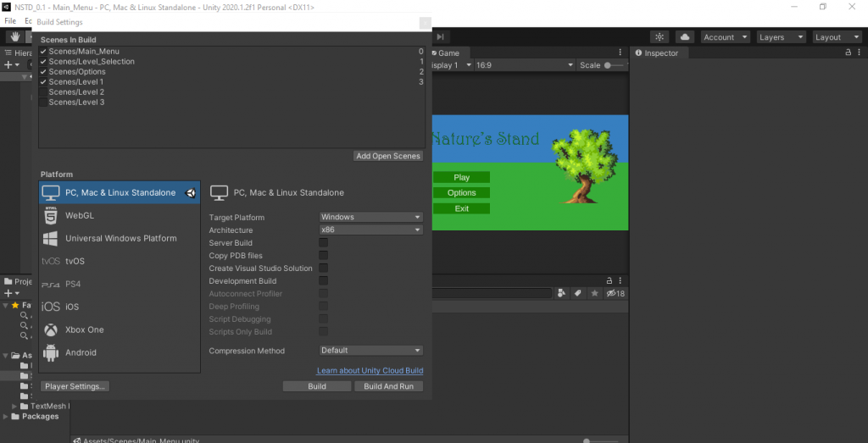Click the Build And Run button
This screenshot has width=868, height=443.
tap(388, 386)
